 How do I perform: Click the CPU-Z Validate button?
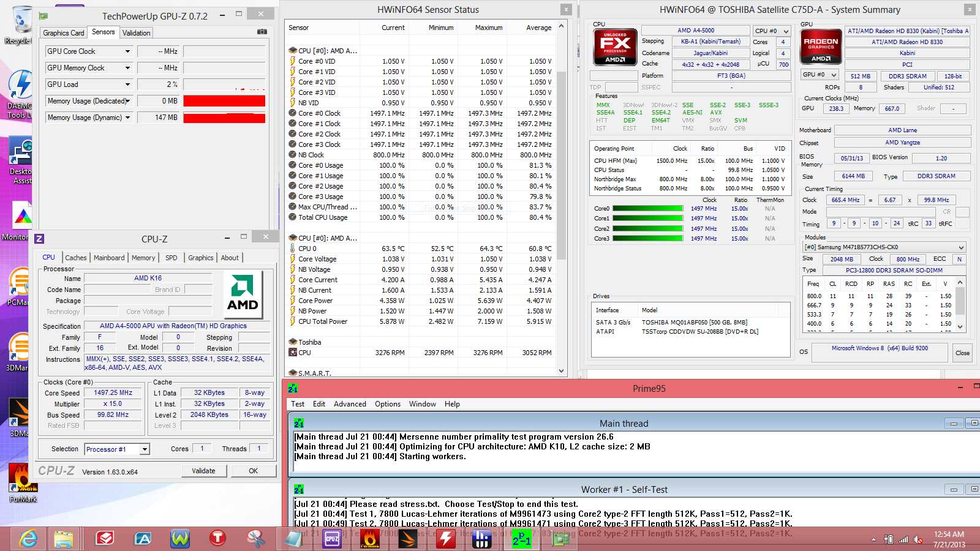tap(204, 471)
